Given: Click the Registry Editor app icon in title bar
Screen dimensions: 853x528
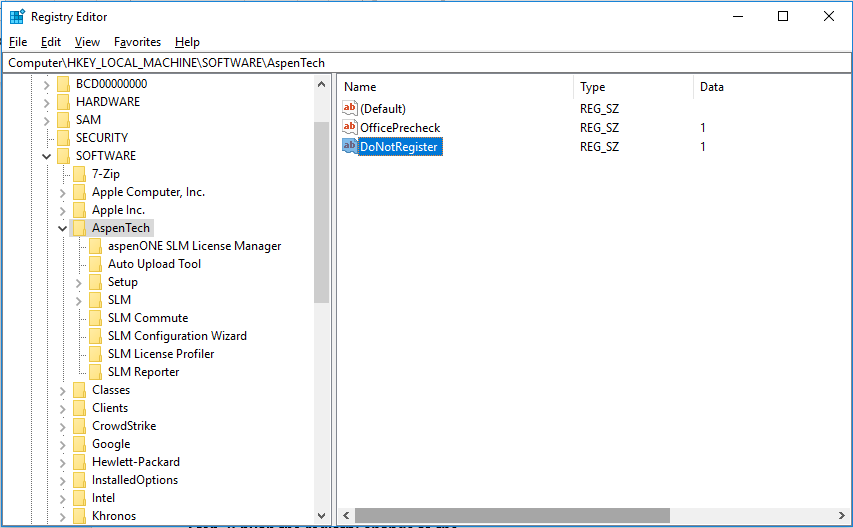Looking at the screenshot, I should [x=17, y=16].
